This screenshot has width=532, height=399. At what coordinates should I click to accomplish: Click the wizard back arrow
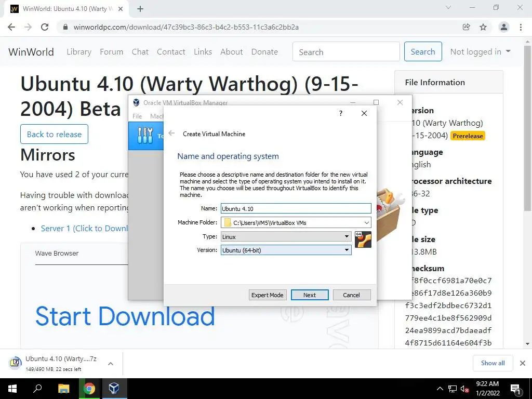171,134
